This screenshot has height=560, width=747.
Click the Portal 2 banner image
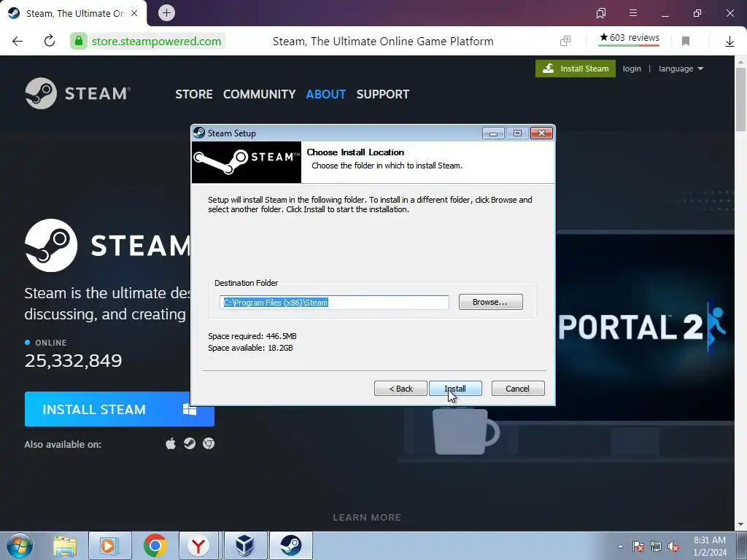point(646,327)
